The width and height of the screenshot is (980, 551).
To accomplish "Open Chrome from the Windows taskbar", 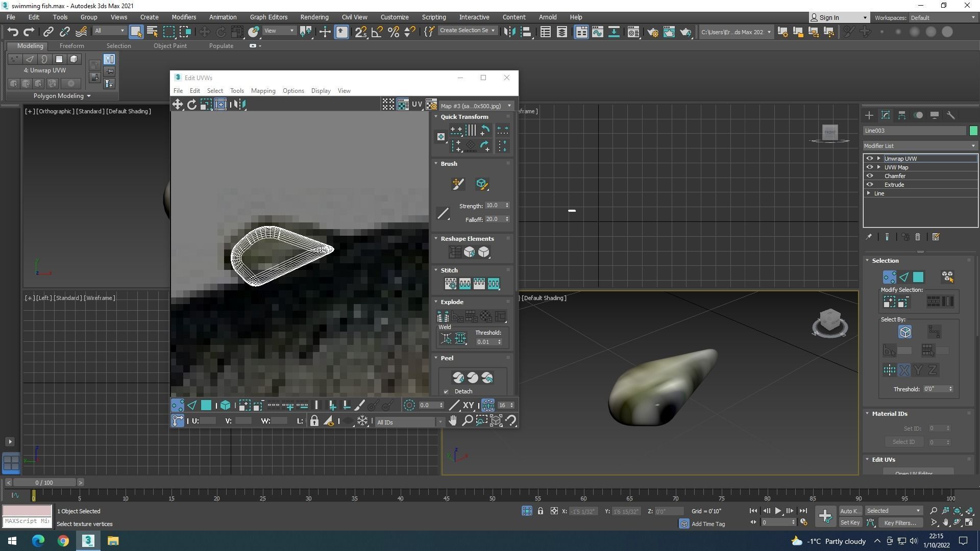I will pos(63,541).
